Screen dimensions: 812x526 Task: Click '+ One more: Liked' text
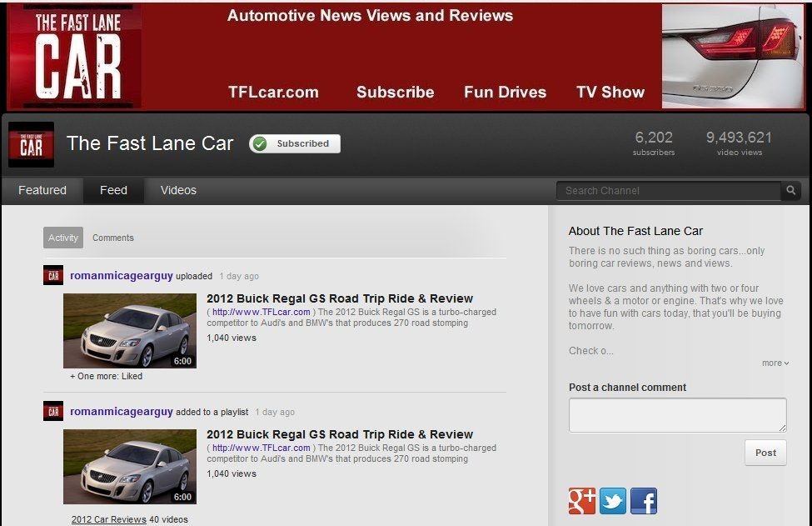click(x=106, y=376)
